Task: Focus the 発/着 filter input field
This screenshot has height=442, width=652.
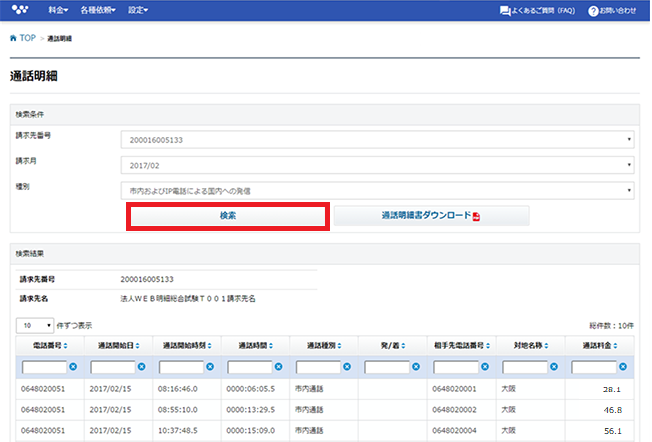Action: [x=387, y=367]
